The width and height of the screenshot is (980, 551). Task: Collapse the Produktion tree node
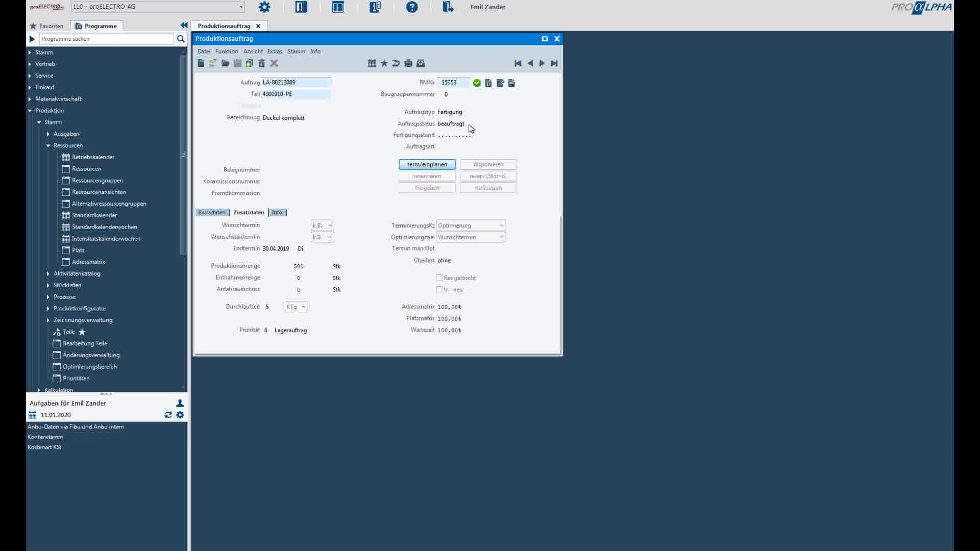(x=30, y=110)
